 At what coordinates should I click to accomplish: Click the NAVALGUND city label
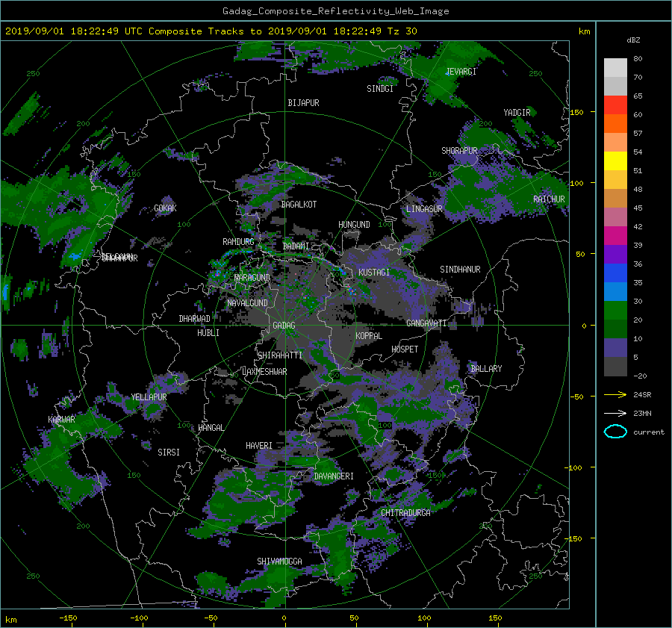click(x=247, y=303)
